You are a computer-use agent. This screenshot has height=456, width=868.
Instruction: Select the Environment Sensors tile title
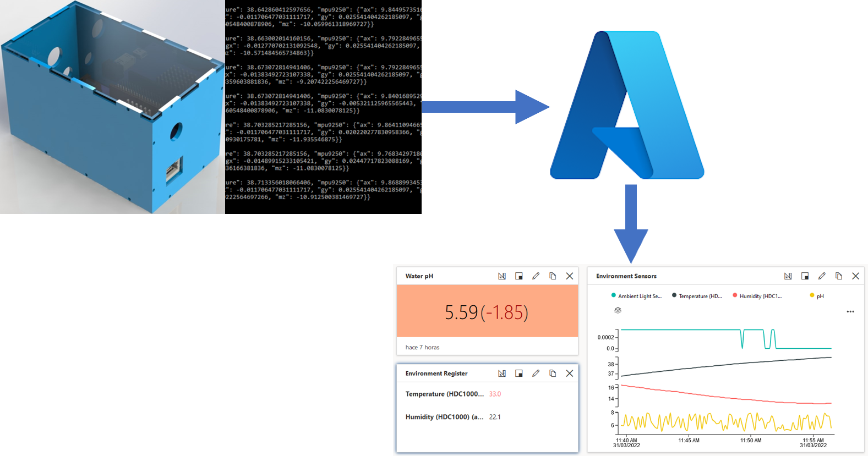[626, 276]
